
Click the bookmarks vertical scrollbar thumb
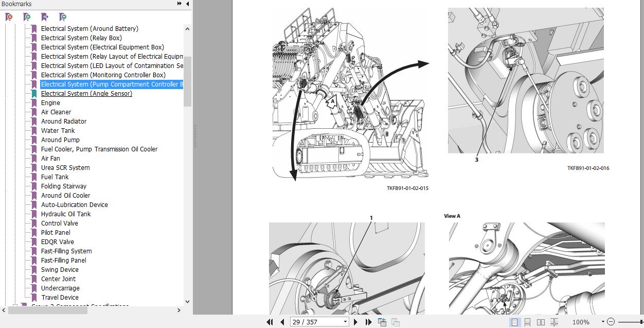click(187, 81)
